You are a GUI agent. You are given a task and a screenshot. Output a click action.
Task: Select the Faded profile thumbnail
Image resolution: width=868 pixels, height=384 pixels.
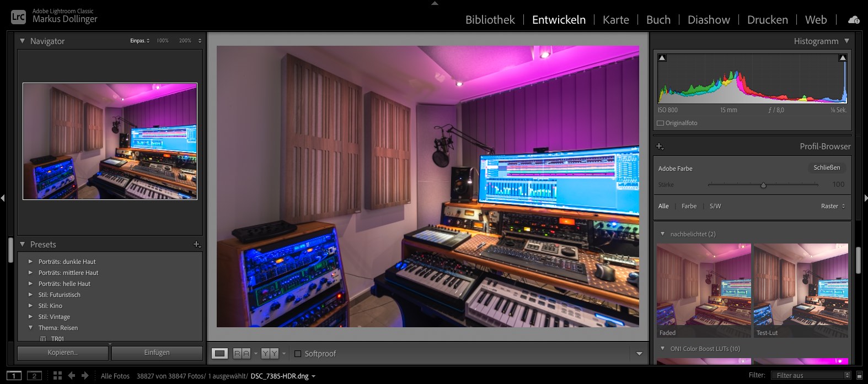pyautogui.click(x=704, y=290)
